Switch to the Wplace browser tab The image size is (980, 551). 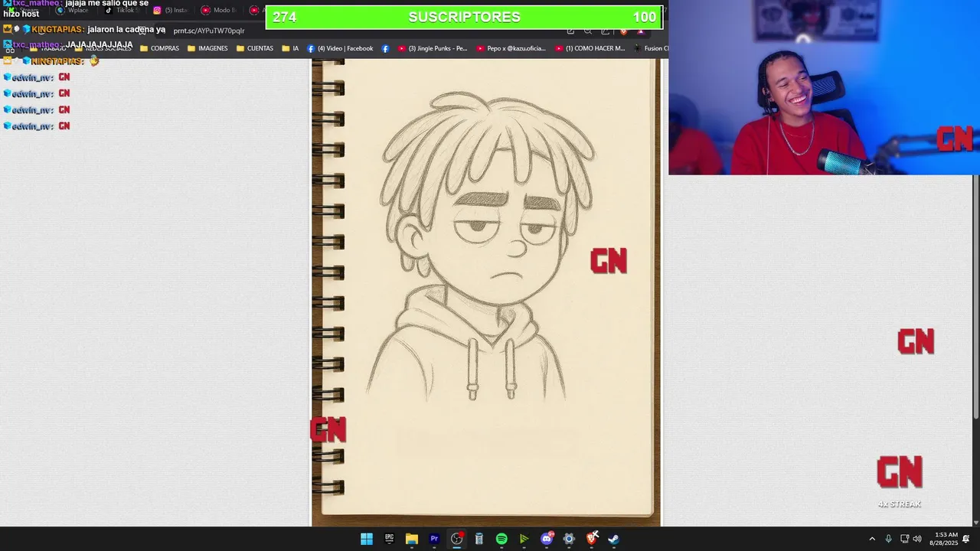(73, 10)
